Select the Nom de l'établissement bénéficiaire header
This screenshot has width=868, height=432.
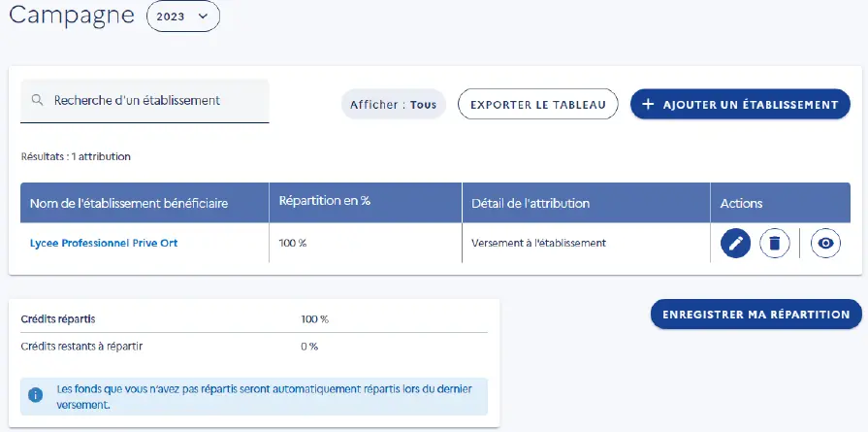click(x=129, y=203)
